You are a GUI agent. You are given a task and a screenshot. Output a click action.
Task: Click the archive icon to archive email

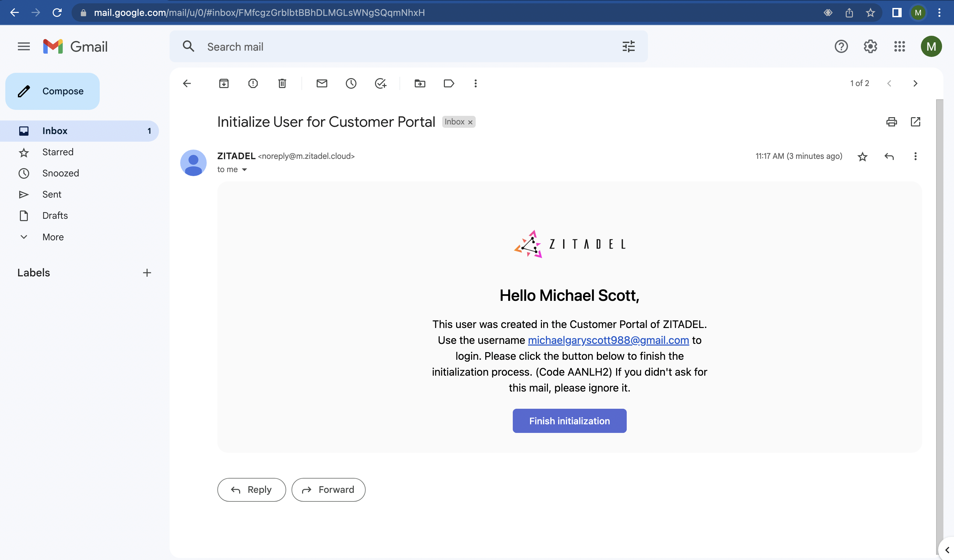click(224, 83)
